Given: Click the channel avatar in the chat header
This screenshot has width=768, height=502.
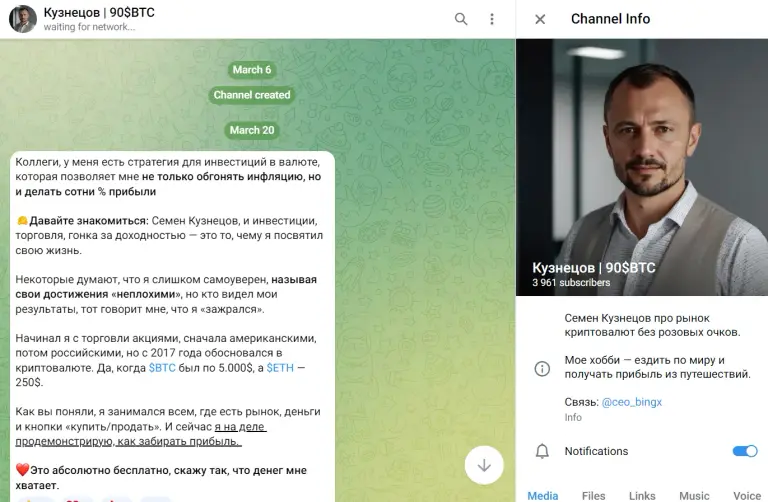Looking at the screenshot, I should pyautogui.click(x=23, y=19).
